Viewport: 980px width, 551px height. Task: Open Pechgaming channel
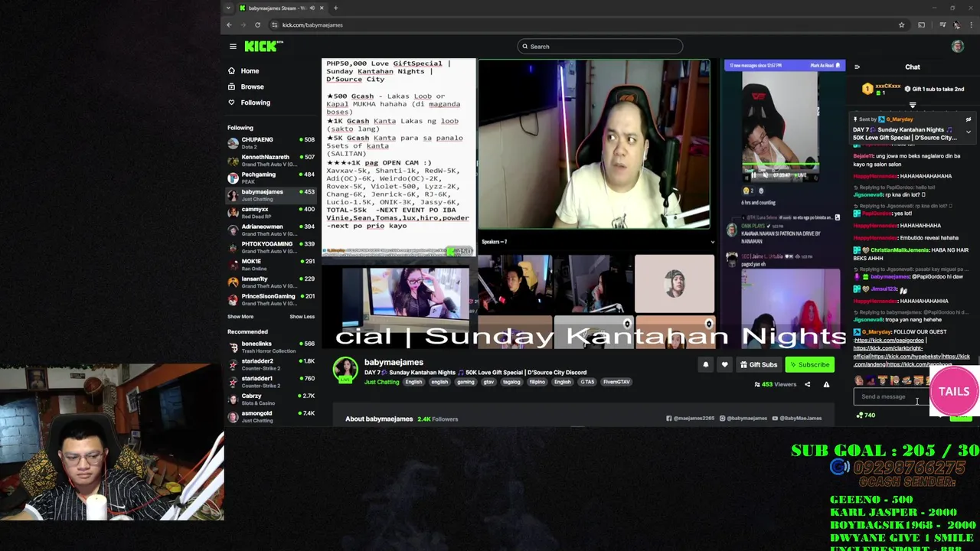click(271, 178)
